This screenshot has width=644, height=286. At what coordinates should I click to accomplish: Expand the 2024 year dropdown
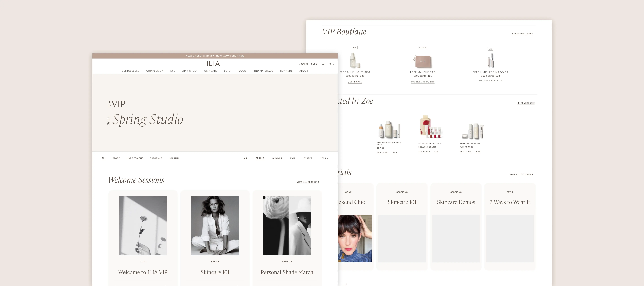point(324,158)
